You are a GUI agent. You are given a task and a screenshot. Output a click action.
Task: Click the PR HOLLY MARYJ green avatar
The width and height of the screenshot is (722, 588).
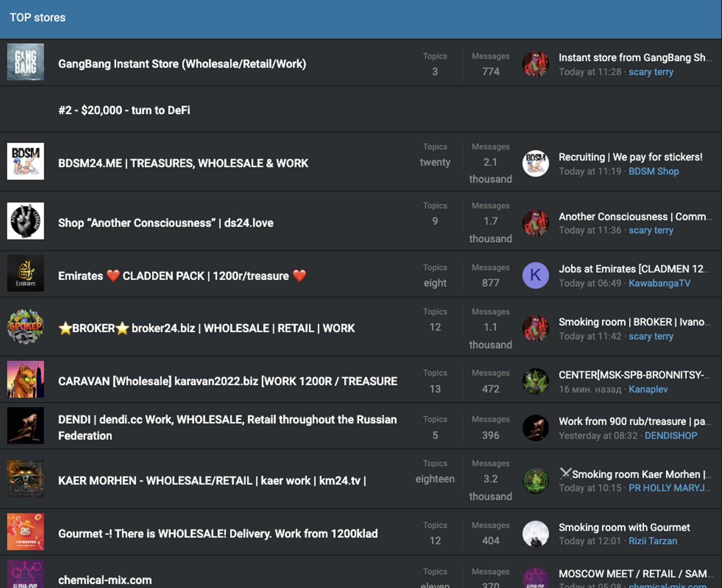tap(536, 481)
